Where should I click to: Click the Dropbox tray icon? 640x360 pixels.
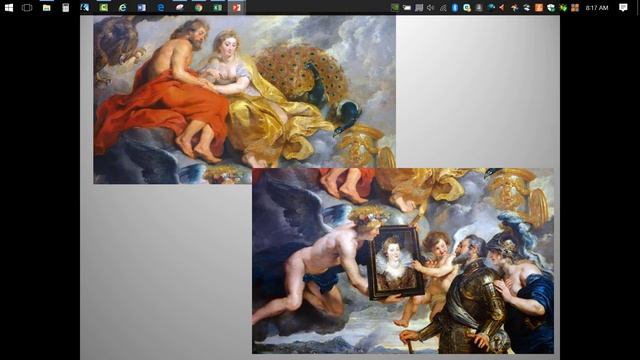(x=527, y=7)
